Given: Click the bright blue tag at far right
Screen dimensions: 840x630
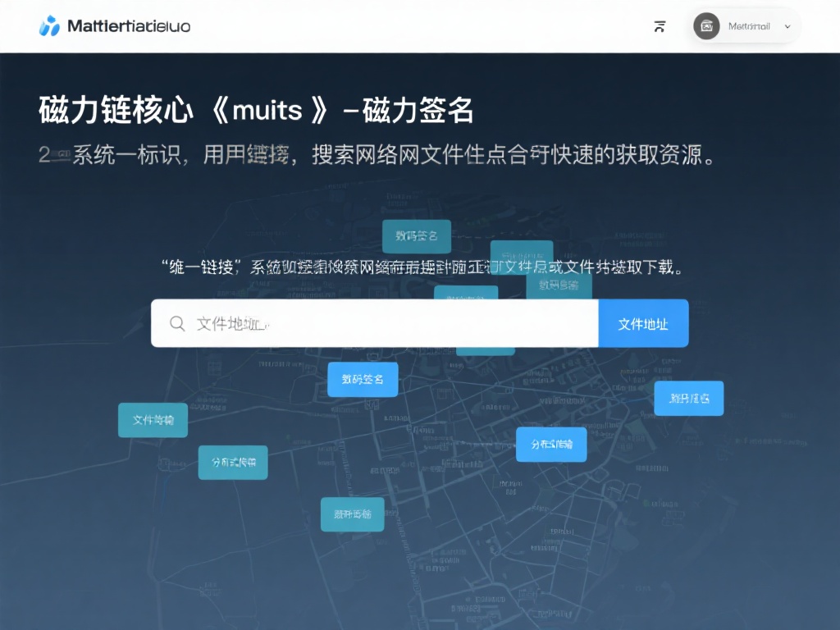Looking at the screenshot, I should (688, 399).
